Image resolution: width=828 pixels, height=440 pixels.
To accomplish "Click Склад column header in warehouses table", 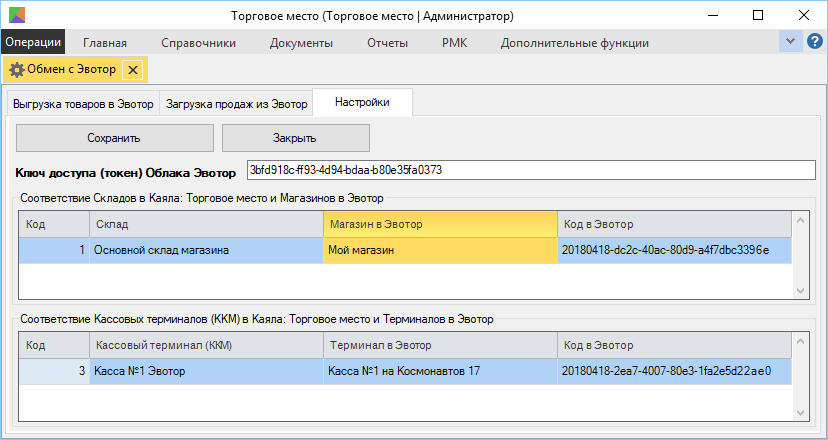I will click(206, 224).
